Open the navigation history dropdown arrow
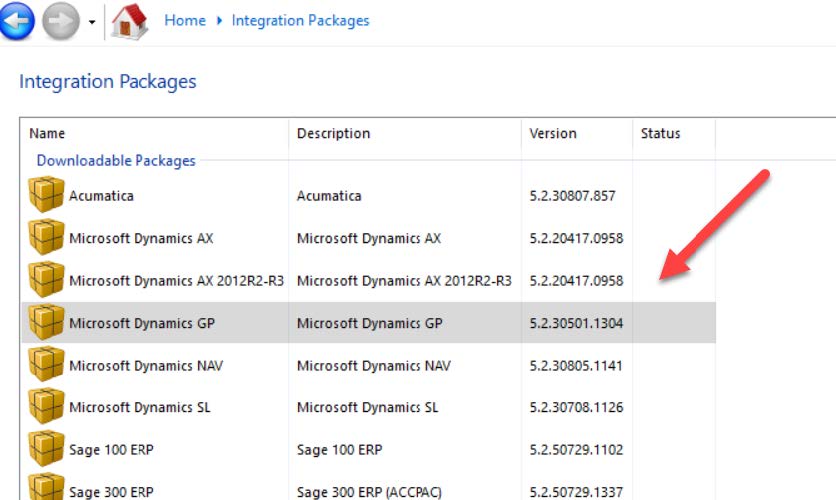 point(92,22)
